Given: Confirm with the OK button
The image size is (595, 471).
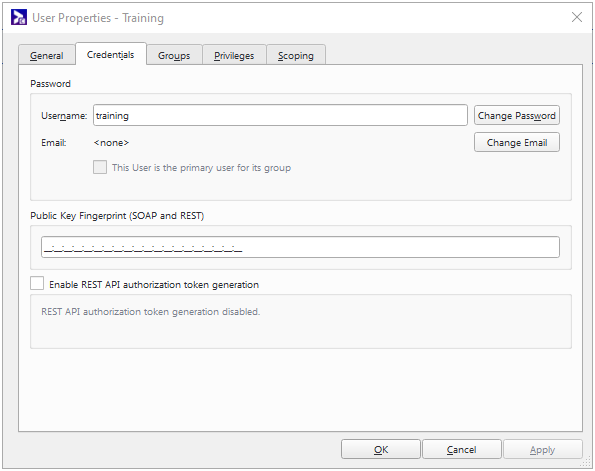Looking at the screenshot, I should tap(381, 449).
